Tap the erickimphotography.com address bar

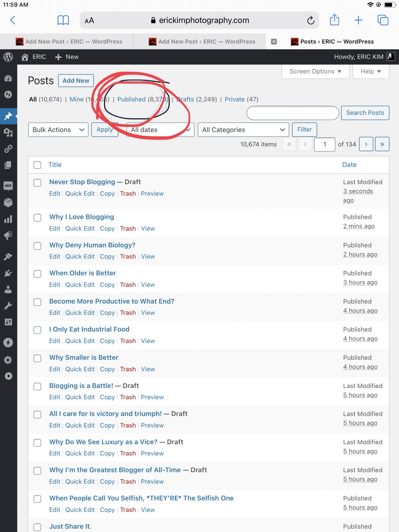point(199,20)
